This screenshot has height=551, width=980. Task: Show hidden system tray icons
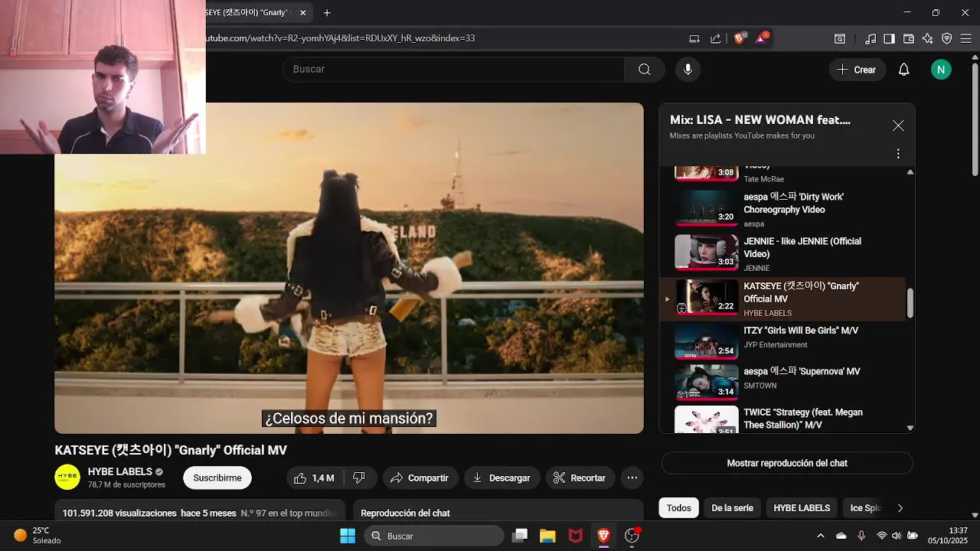821,536
